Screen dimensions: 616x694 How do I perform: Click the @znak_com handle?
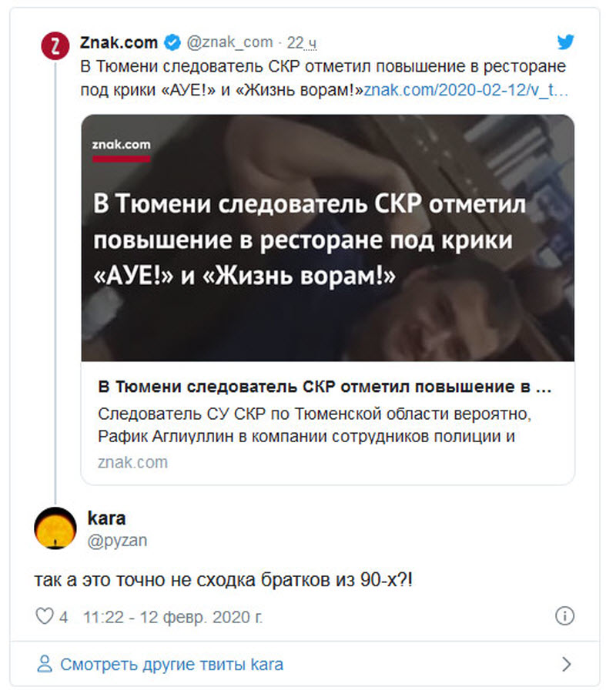click(229, 42)
